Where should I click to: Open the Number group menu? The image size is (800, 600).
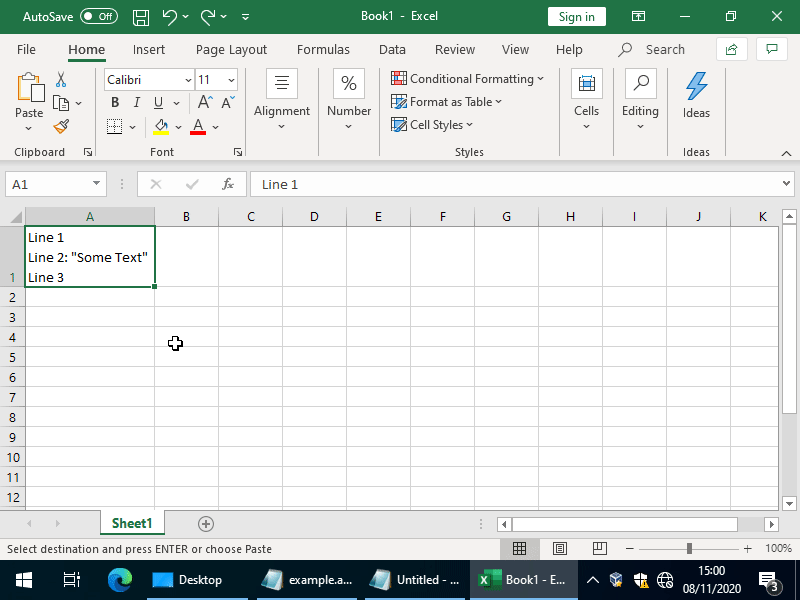click(349, 99)
